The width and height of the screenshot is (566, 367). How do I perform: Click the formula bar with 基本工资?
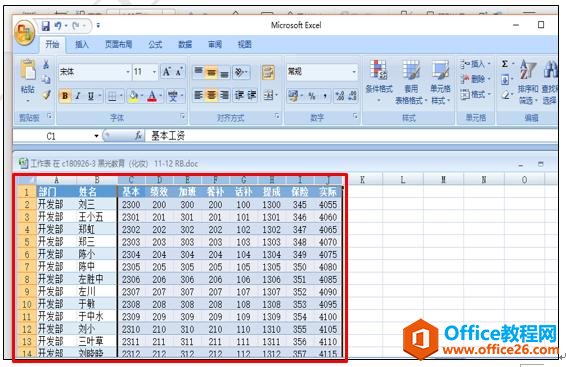(350, 136)
